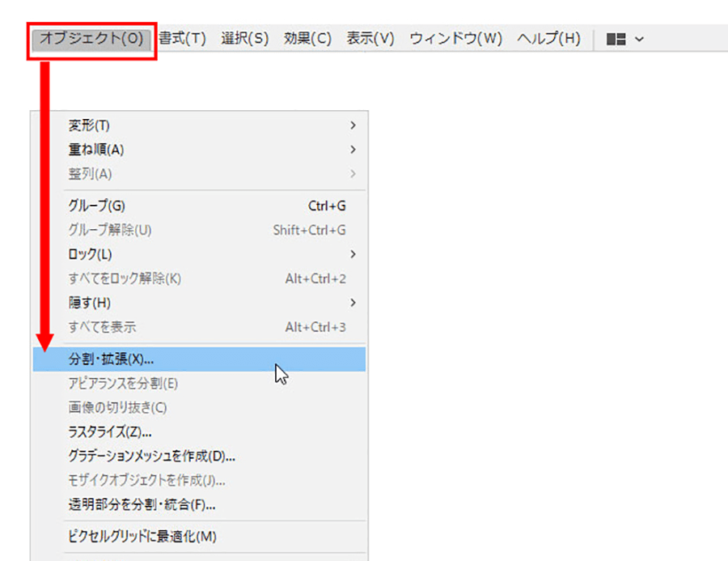Choose 透明部分を分割・統合(F)... item
The image size is (728, 561).
pos(199,504)
